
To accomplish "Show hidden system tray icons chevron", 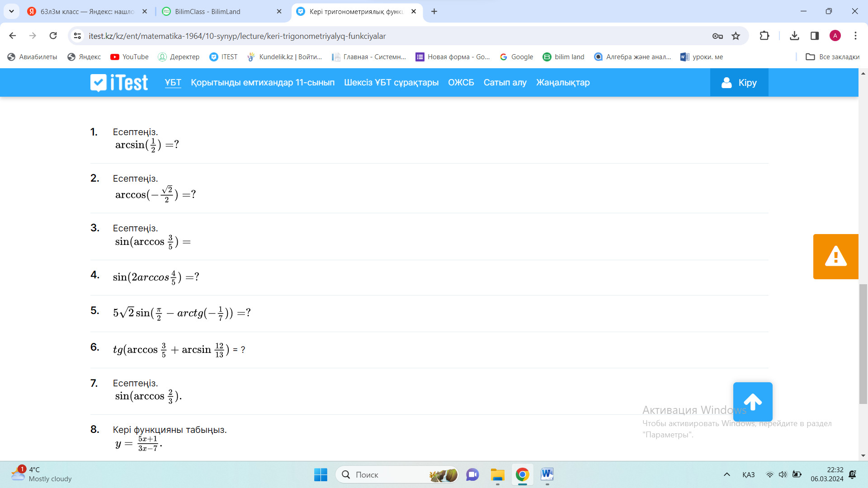I will tap(727, 474).
